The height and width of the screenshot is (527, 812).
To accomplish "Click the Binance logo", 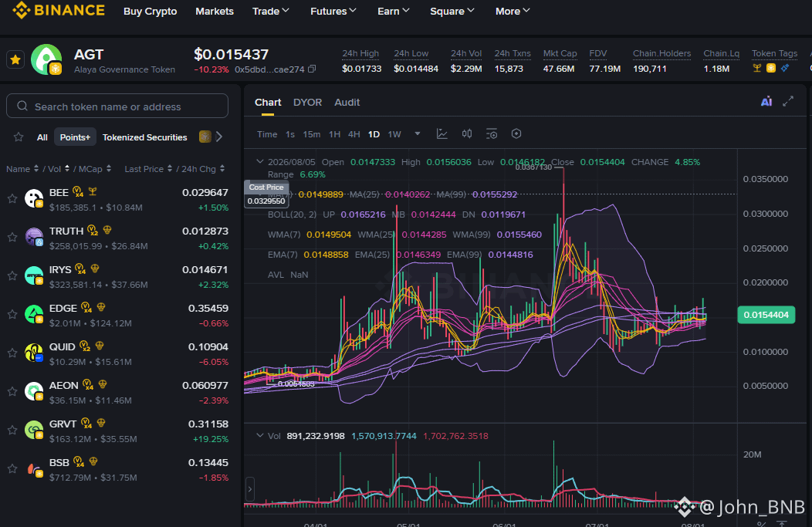I will pyautogui.click(x=59, y=10).
